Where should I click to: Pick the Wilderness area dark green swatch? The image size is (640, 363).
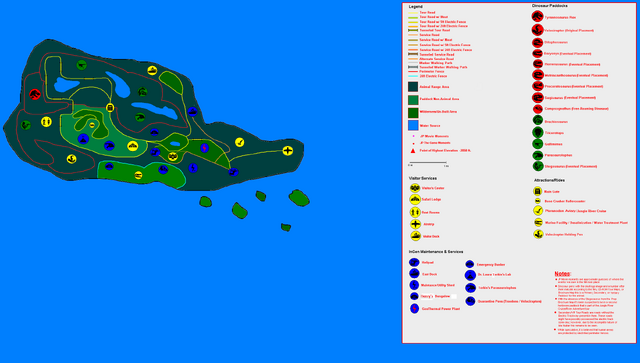tap(413, 112)
